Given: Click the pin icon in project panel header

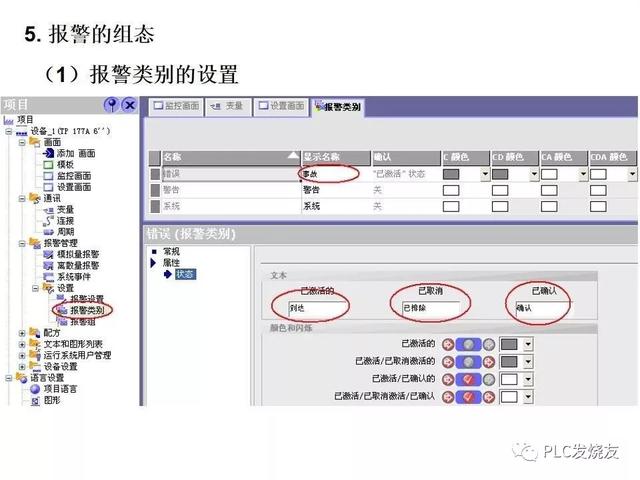Looking at the screenshot, I should point(112,105).
